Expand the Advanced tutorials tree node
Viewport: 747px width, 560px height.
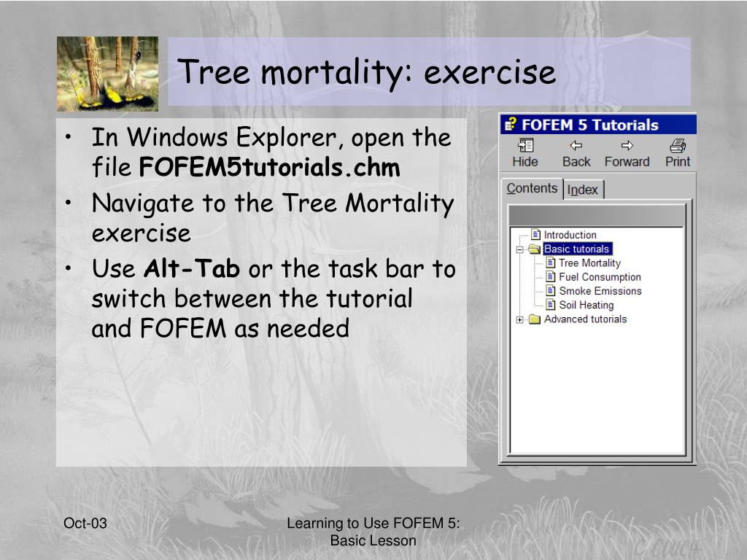(x=519, y=319)
